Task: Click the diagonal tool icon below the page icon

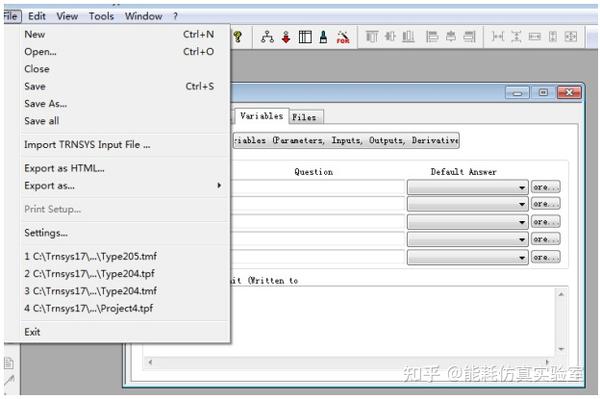Action: (9, 380)
